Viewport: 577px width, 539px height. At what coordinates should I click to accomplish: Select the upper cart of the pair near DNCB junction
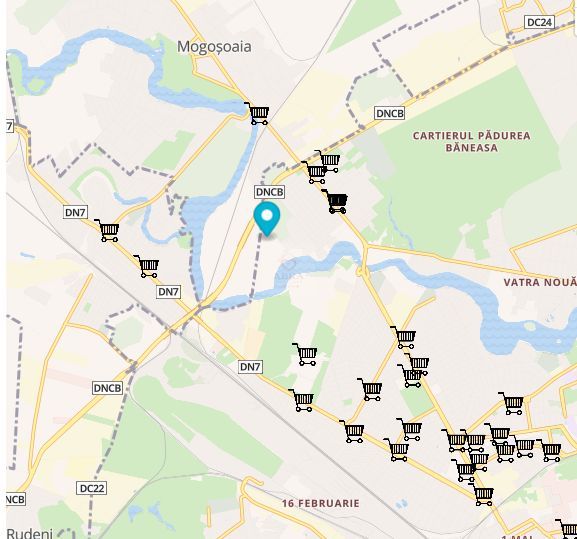tap(328, 161)
